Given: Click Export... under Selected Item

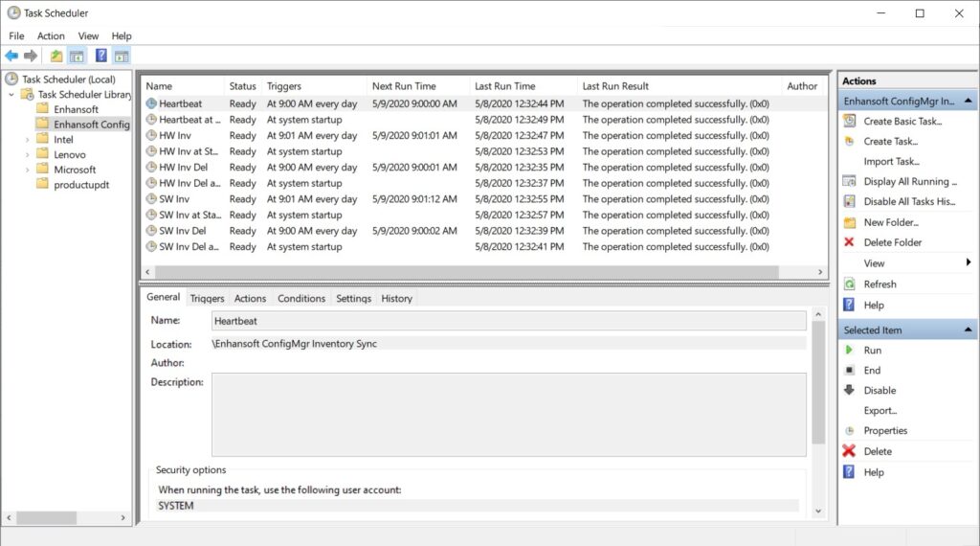Looking at the screenshot, I should pyautogui.click(x=880, y=411).
